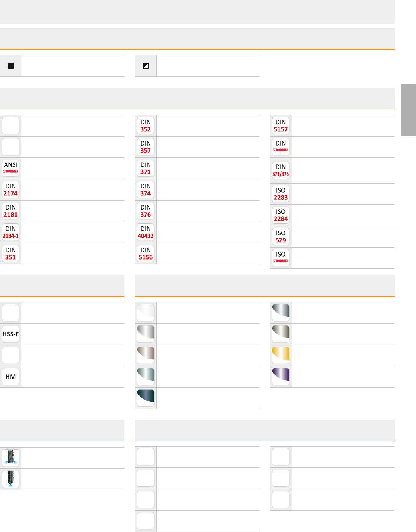Click the tap with axial coolant icon
Viewport: 416px width, 532px height.
click(x=11, y=479)
